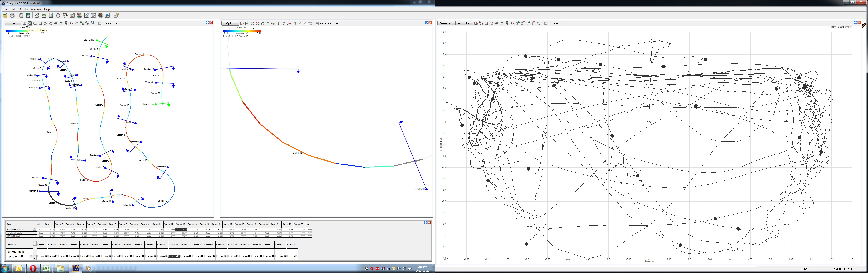868x273 pixels.
Task: Click the X-Y spreadsheet export icon
Action: (x=28, y=15)
